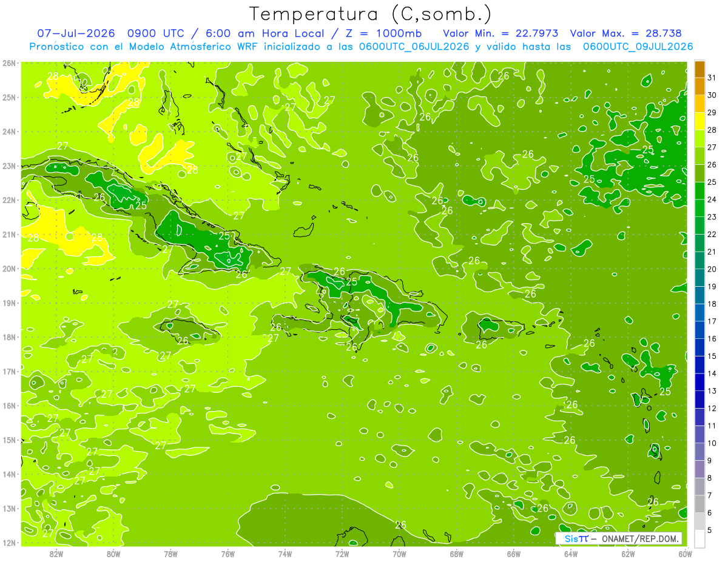The image size is (728, 562).
Task: Click the colorbar tick label 20
Action: click(712, 269)
